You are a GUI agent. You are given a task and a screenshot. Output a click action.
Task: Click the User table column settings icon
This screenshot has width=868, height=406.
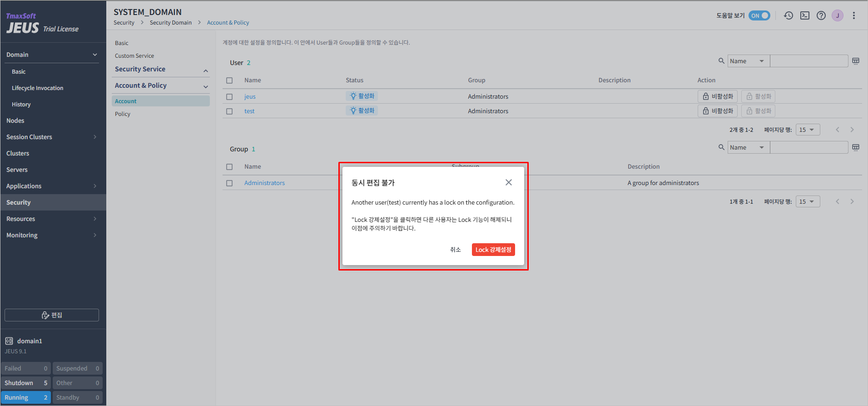click(856, 61)
